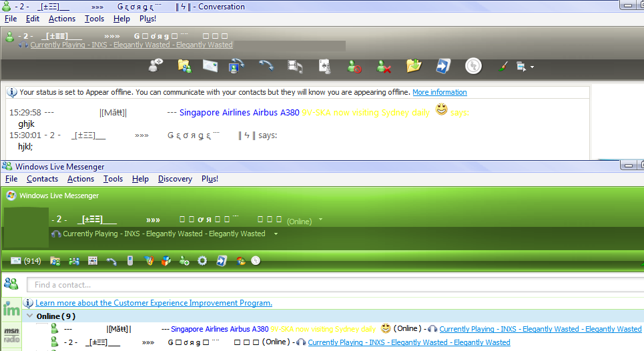This screenshot has width=644, height=351.
Task: Delete contact icon with red X
Action: [x=383, y=65]
